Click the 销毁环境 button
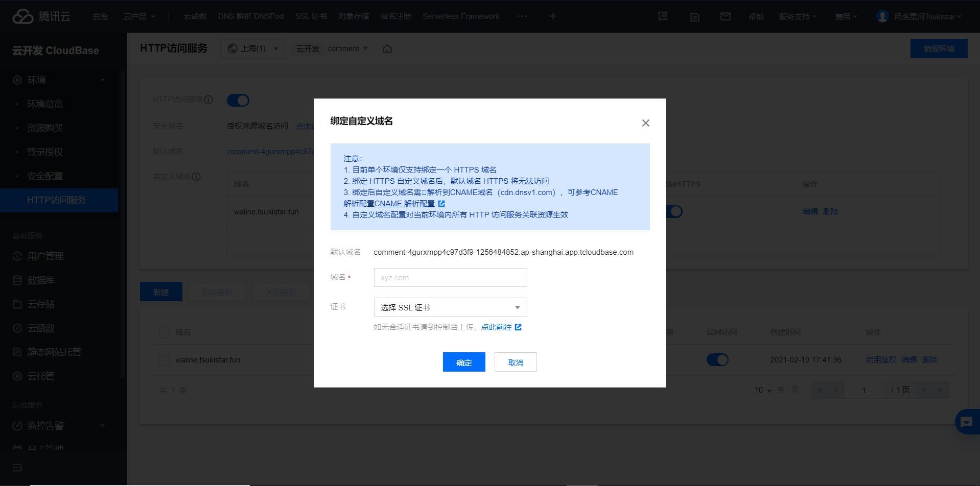The height and width of the screenshot is (486, 980). (939, 48)
